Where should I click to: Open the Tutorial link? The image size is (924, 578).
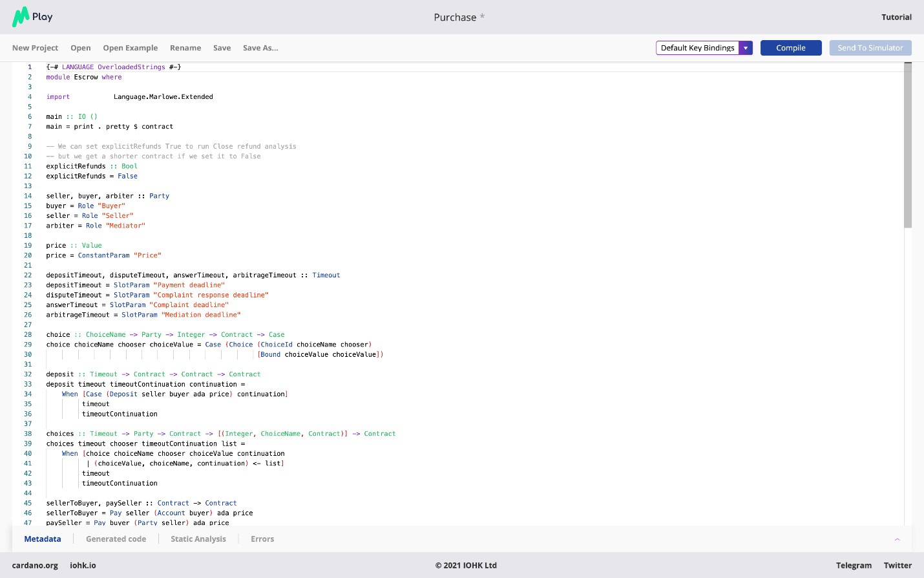(x=897, y=17)
